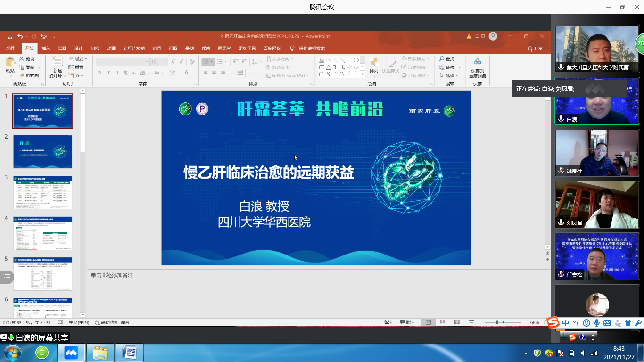This screenshot has width=644, height=362.
Task: Click zoom in plus button
Action: [524, 322]
